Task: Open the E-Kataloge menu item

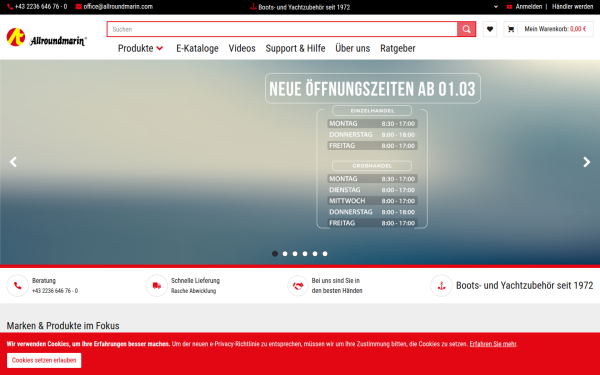Action: tap(197, 48)
